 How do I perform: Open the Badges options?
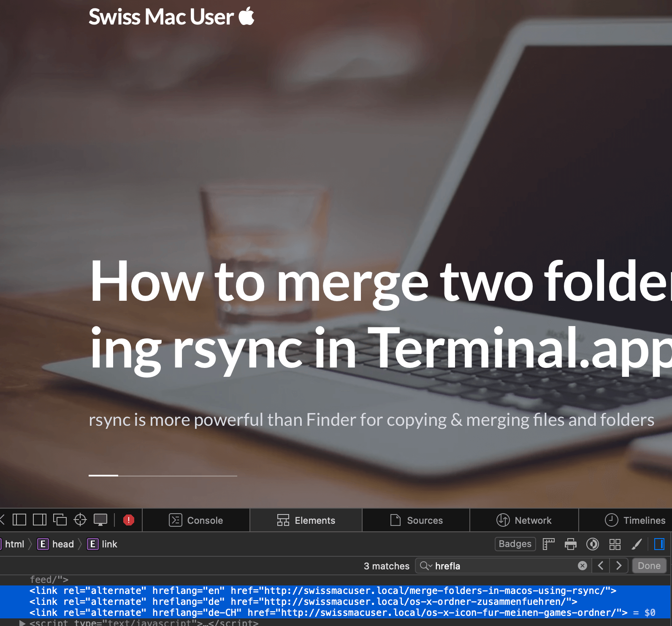[x=515, y=544]
